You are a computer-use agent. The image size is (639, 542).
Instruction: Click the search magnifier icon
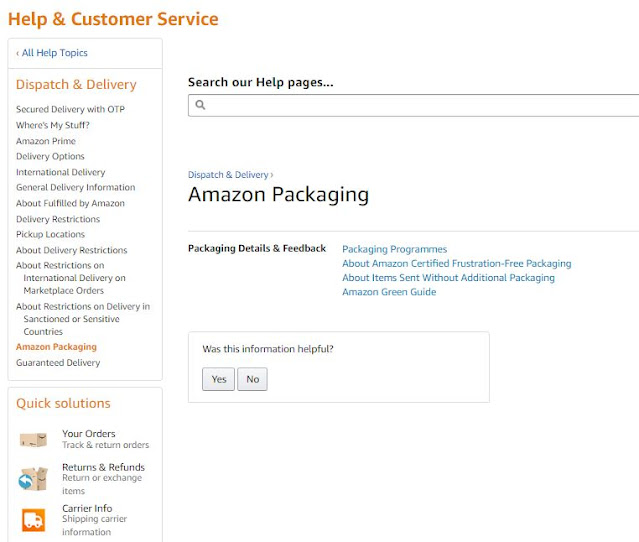tap(200, 105)
